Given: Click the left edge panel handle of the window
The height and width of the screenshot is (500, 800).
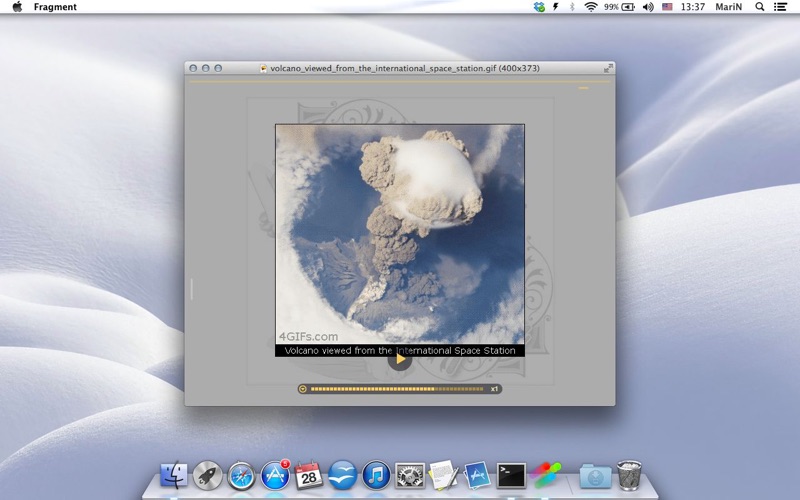Looking at the screenshot, I should pyautogui.click(x=192, y=289).
